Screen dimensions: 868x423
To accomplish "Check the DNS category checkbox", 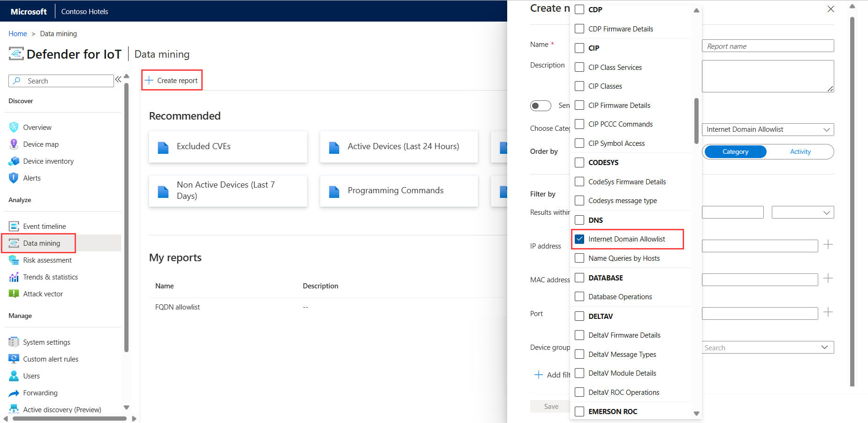I will (579, 220).
